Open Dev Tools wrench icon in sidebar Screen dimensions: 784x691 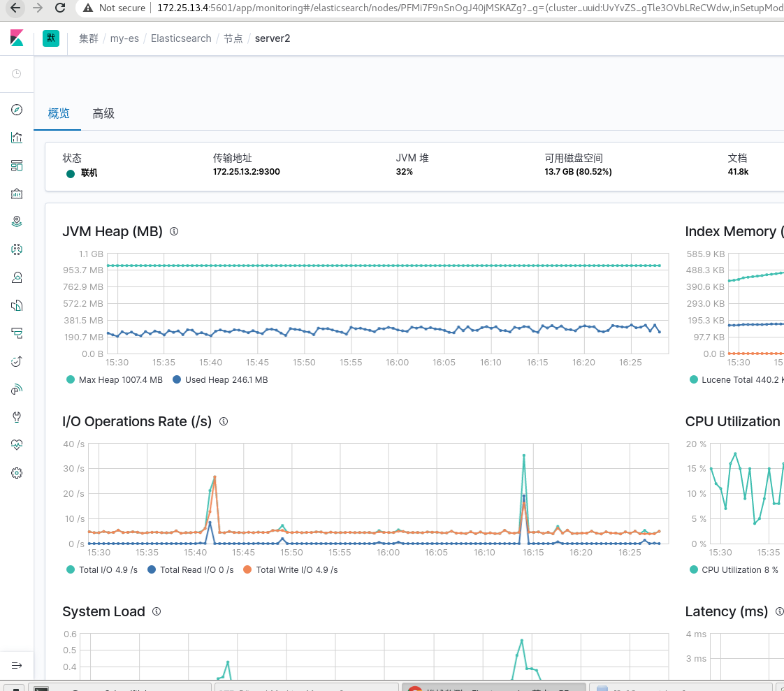(17, 417)
